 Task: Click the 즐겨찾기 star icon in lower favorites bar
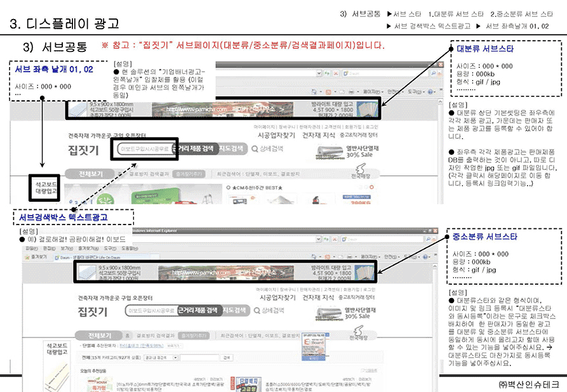(29, 258)
